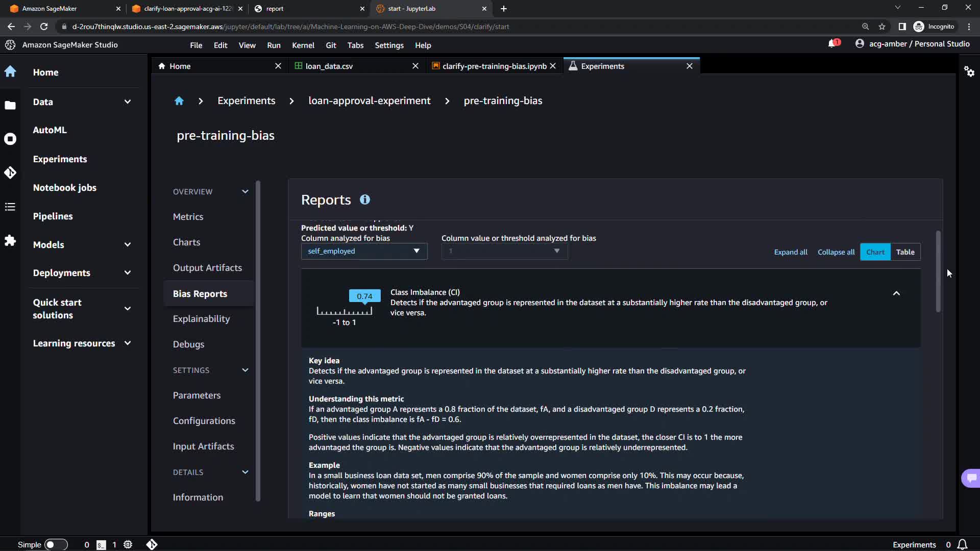The image size is (980, 551).
Task: Open the Git sidebar icon
Action: (x=10, y=172)
